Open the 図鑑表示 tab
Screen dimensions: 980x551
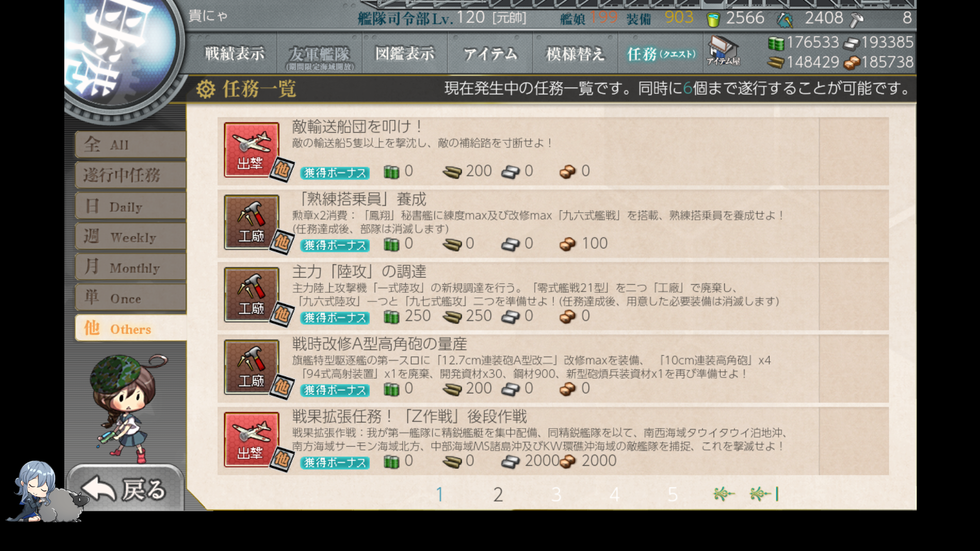click(x=405, y=53)
